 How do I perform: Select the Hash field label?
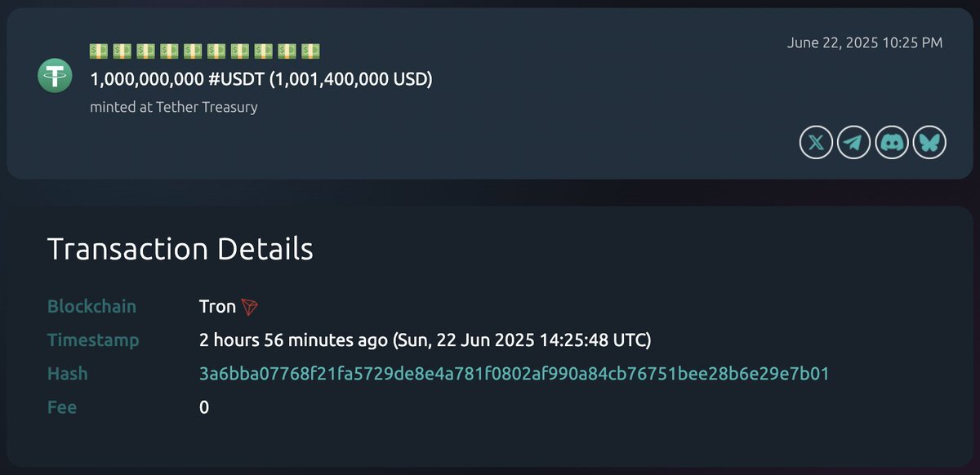(68, 374)
